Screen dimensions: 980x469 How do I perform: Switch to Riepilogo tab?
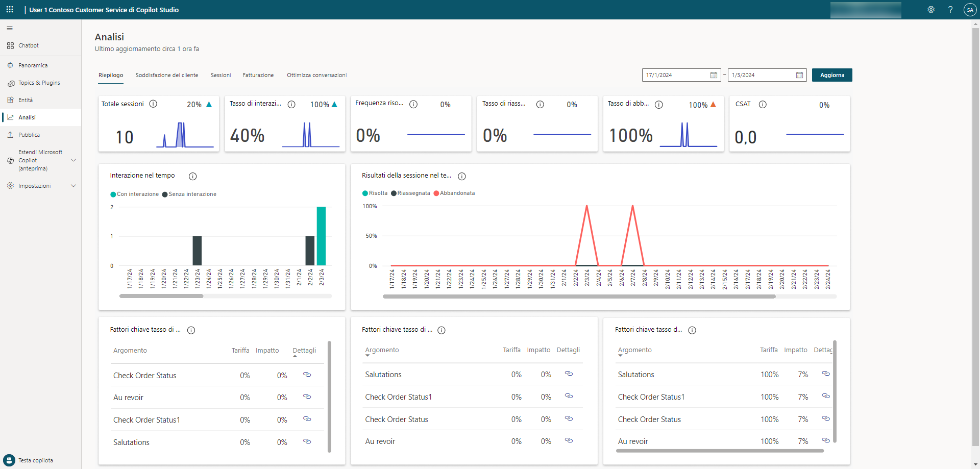click(111, 75)
